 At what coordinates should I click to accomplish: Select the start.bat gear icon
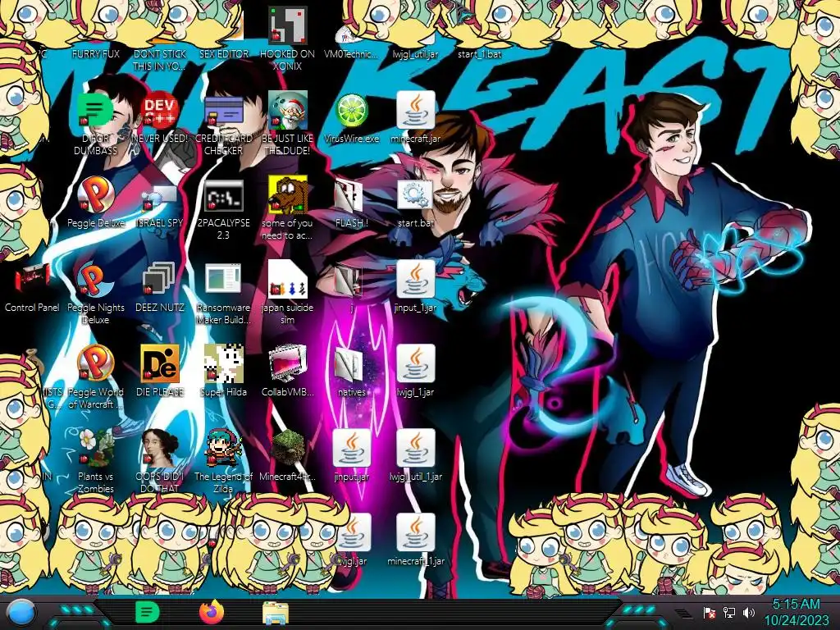(416, 195)
